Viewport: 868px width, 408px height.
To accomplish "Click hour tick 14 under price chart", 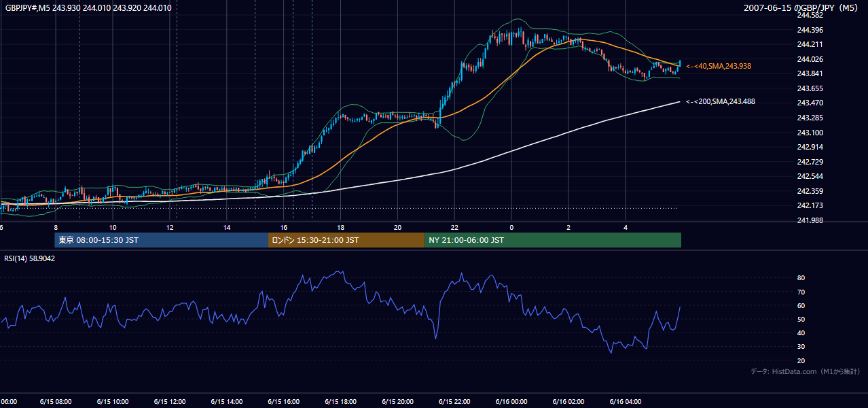I will point(227,227).
